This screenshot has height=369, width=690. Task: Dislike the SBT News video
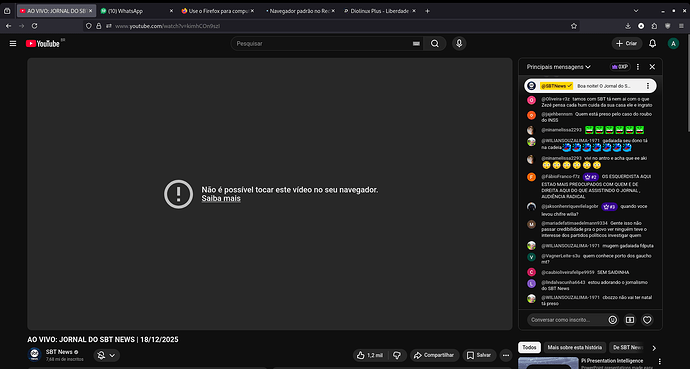point(397,355)
